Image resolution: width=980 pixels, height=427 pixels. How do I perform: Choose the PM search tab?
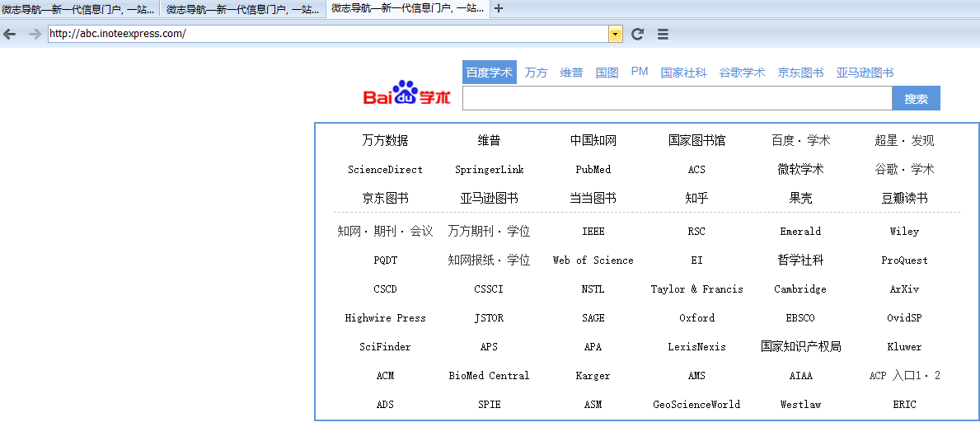640,71
